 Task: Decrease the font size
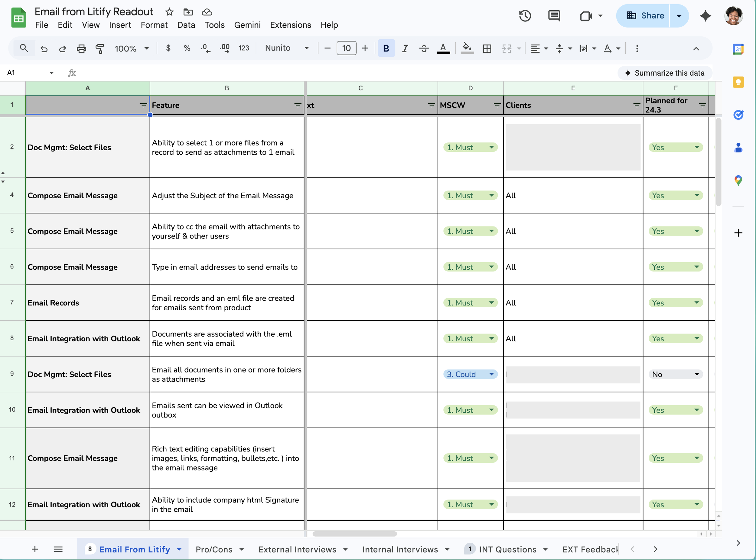coord(327,48)
